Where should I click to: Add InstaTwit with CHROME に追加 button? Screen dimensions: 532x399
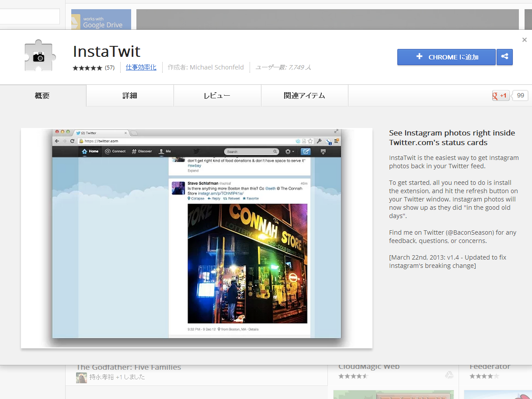point(446,57)
